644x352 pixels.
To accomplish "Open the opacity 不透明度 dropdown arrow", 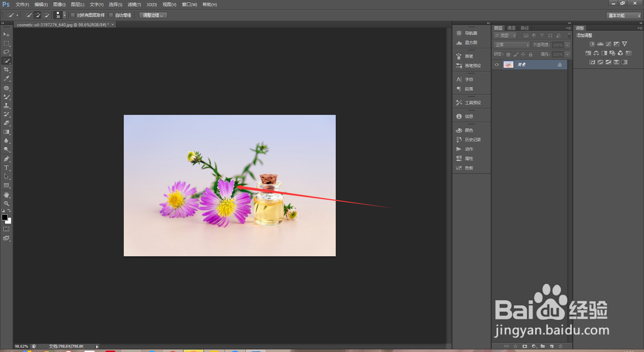I will pyautogui.click(x=567, y=45).
